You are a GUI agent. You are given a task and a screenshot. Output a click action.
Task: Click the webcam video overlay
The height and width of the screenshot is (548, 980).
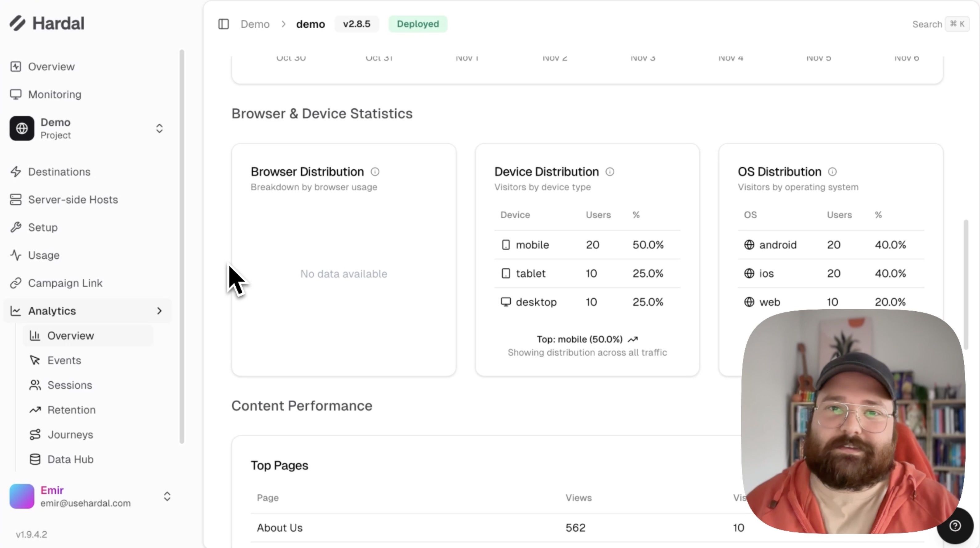pyautogui.click(x=853, y=422)
